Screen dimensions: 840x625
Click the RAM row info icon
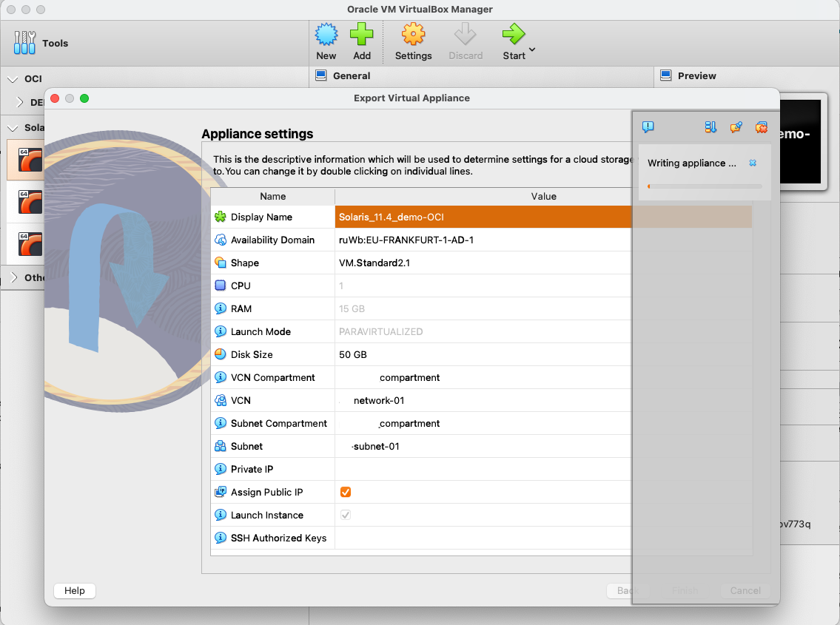coord(221,308)
